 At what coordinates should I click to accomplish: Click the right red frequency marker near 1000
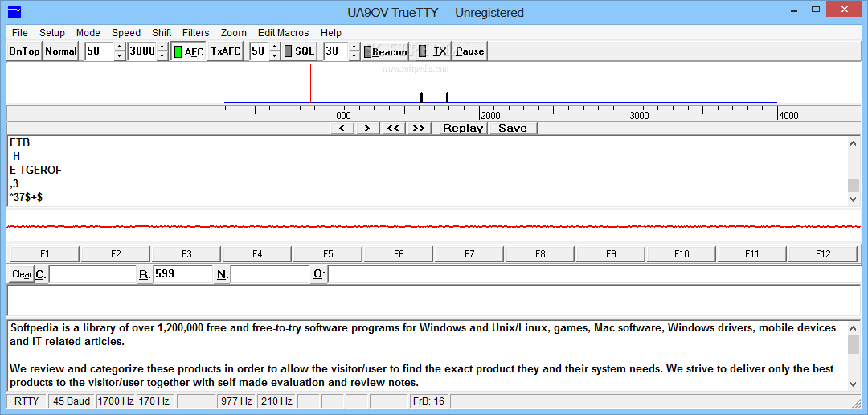click(x=342, y=83)
